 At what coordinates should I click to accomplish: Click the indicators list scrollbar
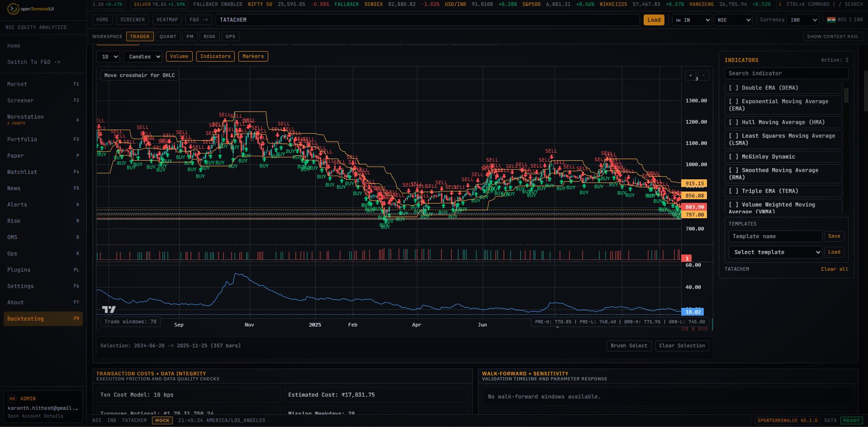click(x=846, y=95)
